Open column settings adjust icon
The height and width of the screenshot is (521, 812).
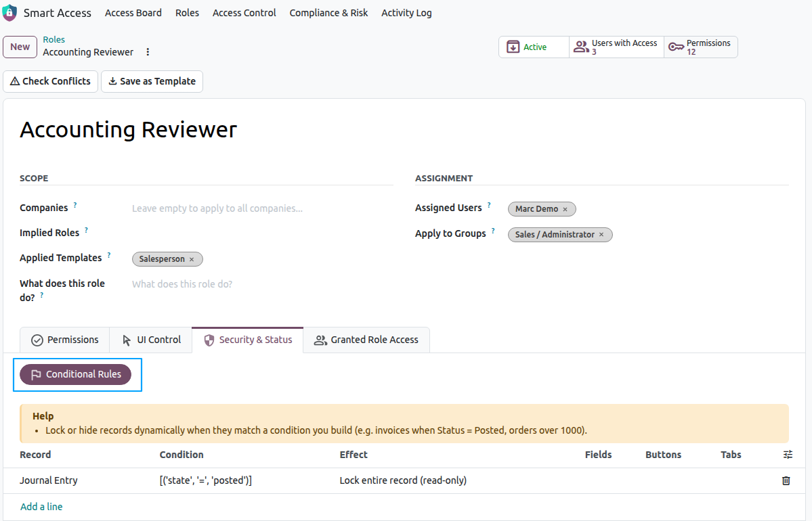point(788,455)
